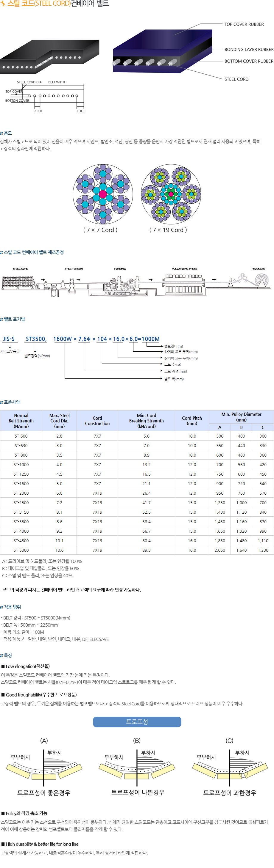This screenshot has width=274, height=868.
Task: Click the 1600W belt width notation
Action: 63,339
